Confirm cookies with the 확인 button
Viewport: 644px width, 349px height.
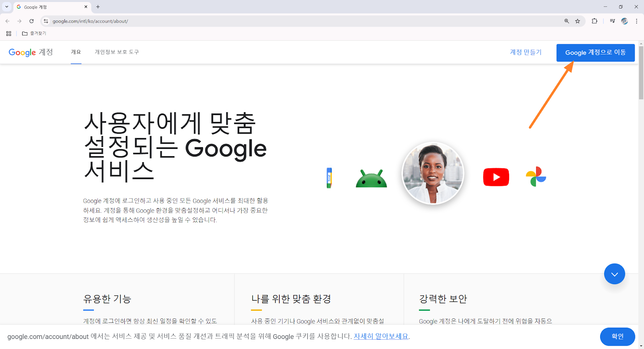point(617,337)
